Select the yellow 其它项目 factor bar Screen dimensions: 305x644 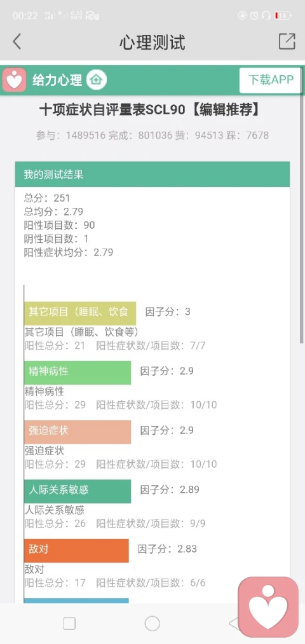[79, 313]
